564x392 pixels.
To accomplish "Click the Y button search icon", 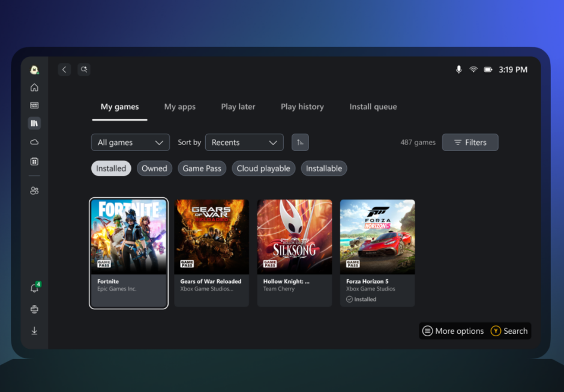I will click(496, 331).
